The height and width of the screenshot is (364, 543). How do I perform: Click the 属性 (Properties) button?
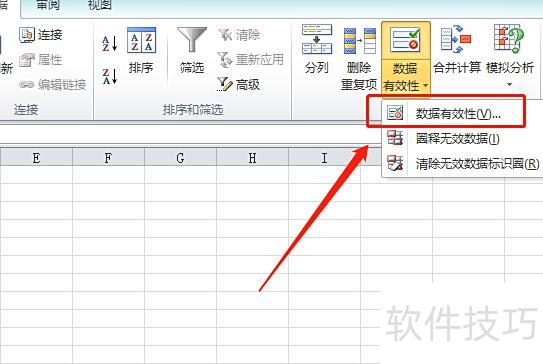pyautogui.click(x=41, y=60)
